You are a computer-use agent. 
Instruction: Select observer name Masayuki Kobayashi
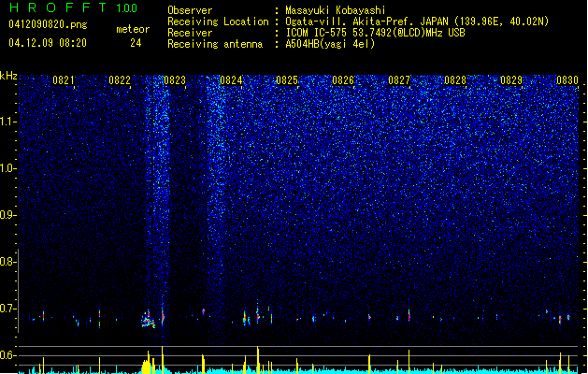pyautogui.click(x=336, y=10)
